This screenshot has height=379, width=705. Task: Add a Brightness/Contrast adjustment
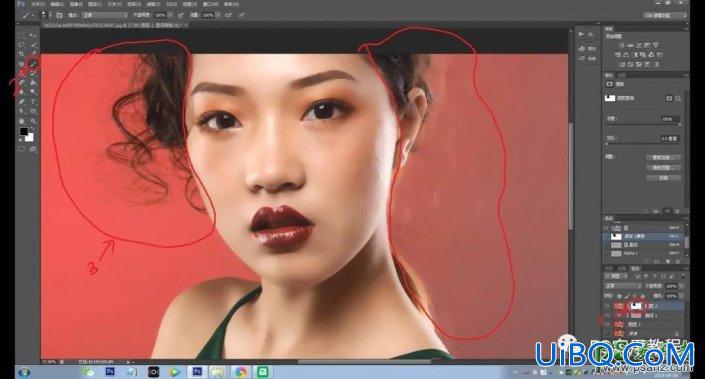click(x=622, y=45)
